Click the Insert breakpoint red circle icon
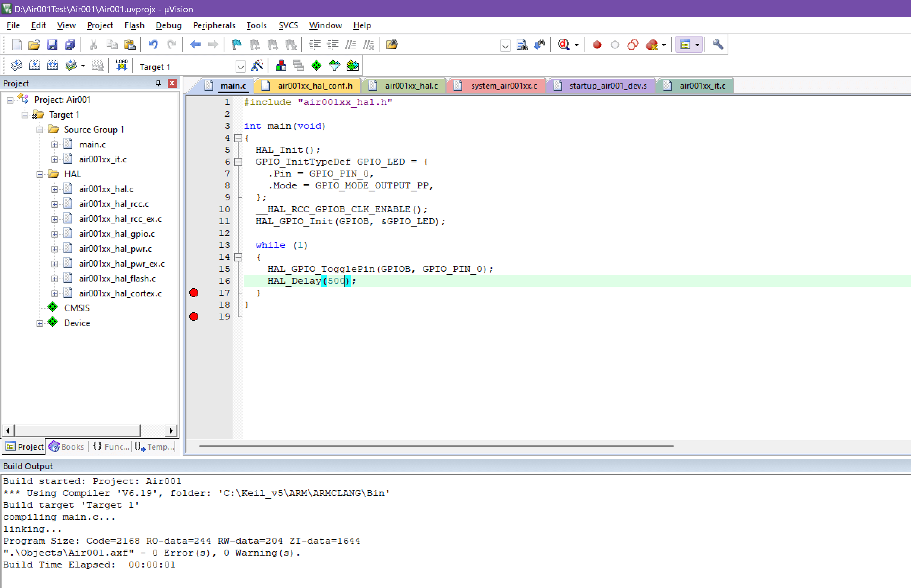Viewport: 911px width, 588px height. [x=597, y=45]
